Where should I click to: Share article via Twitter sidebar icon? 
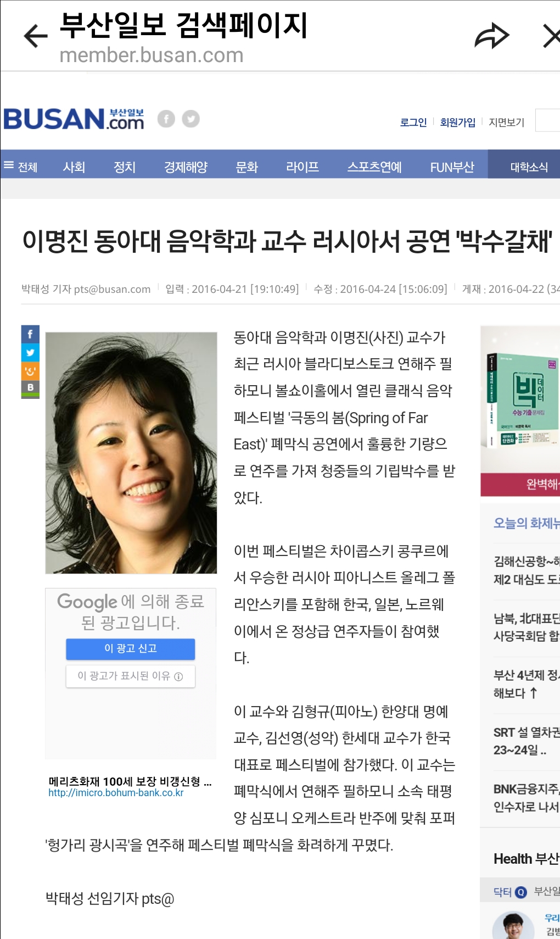30,352
